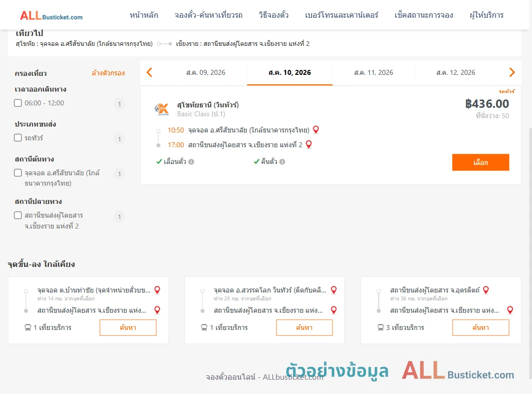Open เบอร์โทรและเคาน์เตอร์ menu item

341,15
